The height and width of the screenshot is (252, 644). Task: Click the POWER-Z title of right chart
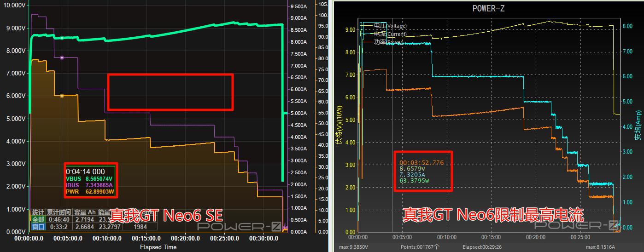click(x=489, y=8)
